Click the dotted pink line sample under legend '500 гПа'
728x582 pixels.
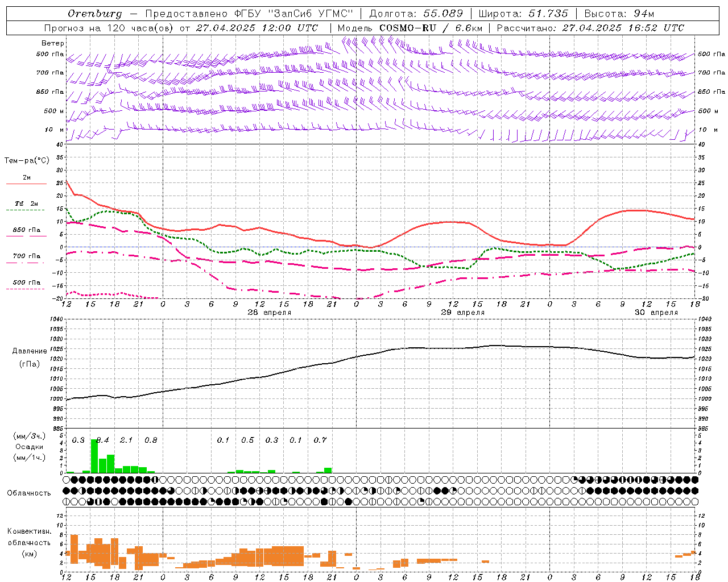pyautogui.click(x=26, y=289)
